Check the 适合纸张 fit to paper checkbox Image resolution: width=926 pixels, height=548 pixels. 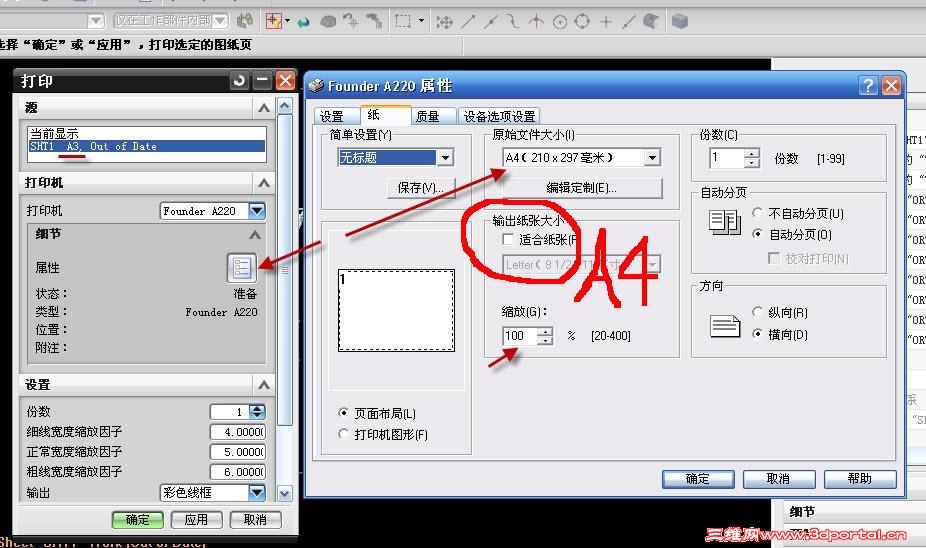pyautogui.click(x=507, y=239)
